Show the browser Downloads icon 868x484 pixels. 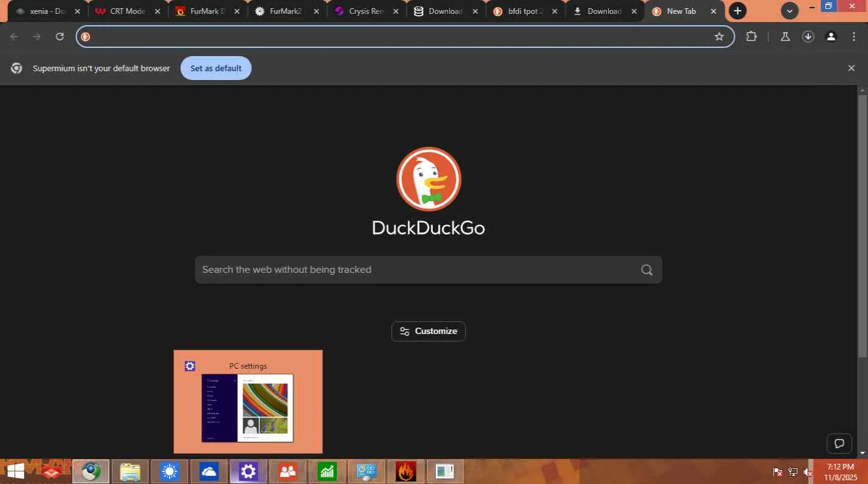click(x=808, y=37)
